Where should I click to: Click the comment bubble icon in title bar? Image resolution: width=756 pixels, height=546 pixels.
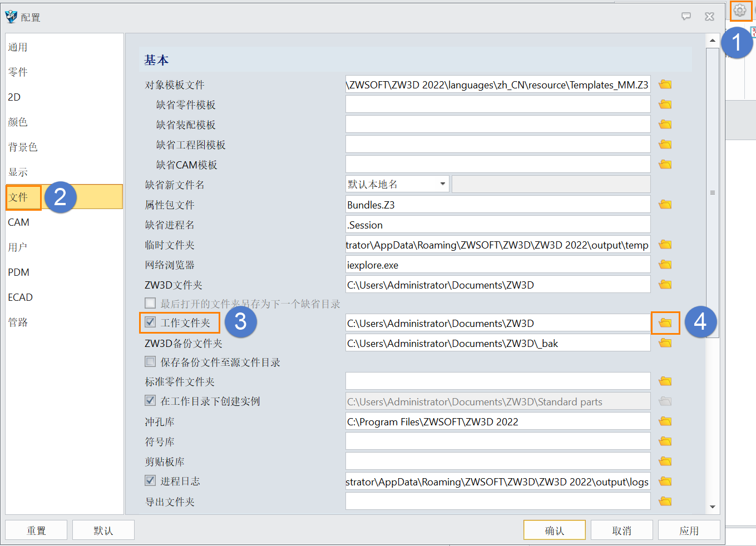click(x=686, y=17)
